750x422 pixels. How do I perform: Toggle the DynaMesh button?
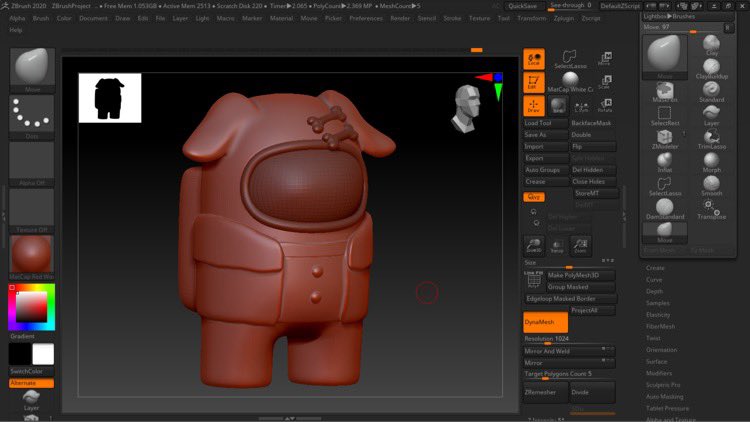545,322
